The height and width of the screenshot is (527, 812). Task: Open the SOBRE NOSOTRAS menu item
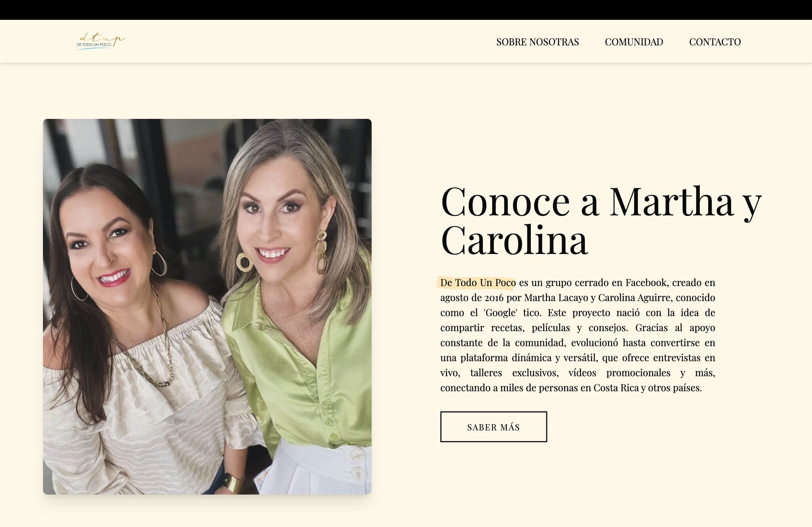point(538,42)
